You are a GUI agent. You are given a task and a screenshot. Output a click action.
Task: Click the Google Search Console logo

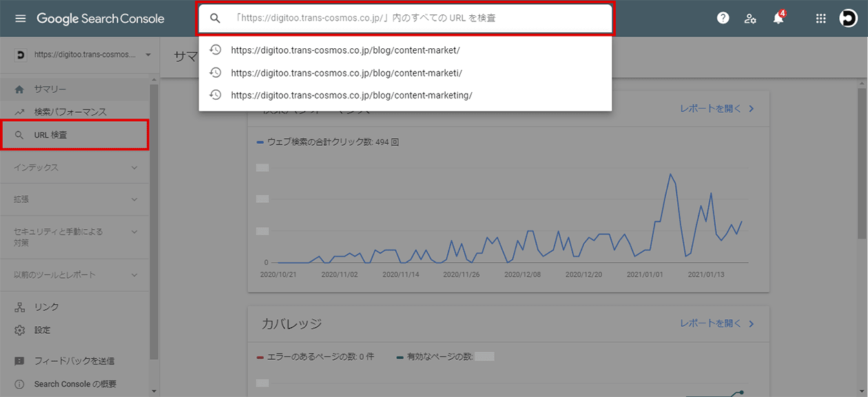point(101,19)
